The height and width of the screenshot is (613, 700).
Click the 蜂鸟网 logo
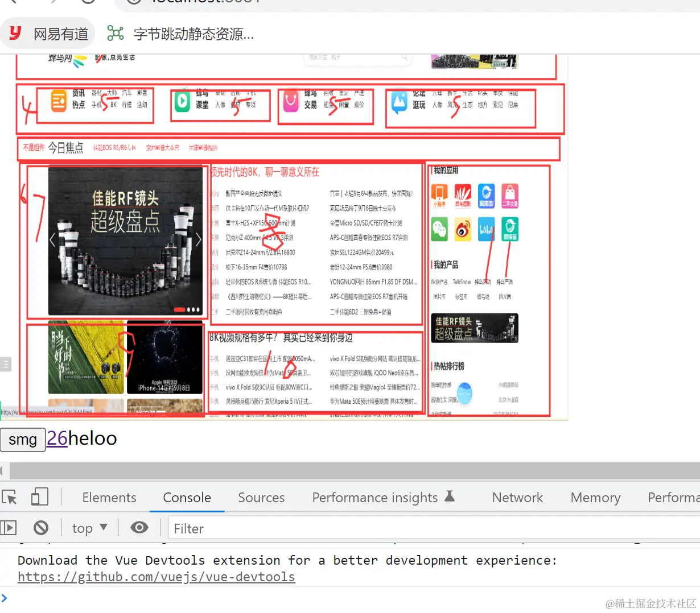67,60
